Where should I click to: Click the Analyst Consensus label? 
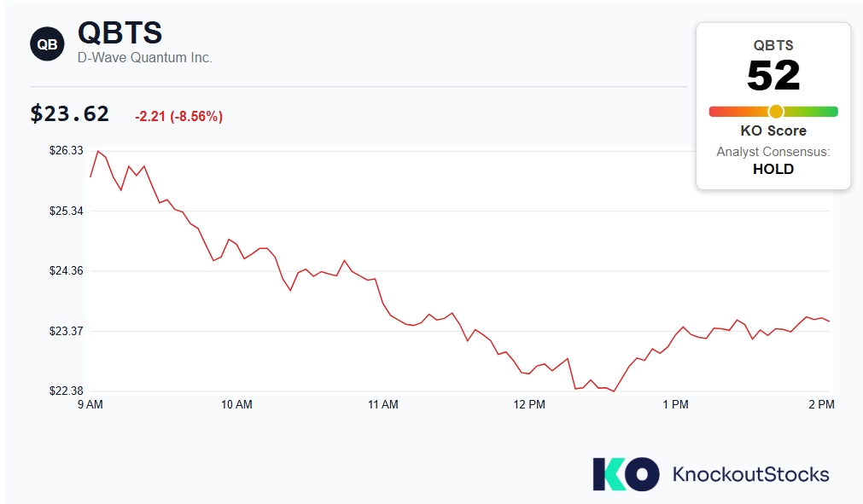[x=773, y=152]
